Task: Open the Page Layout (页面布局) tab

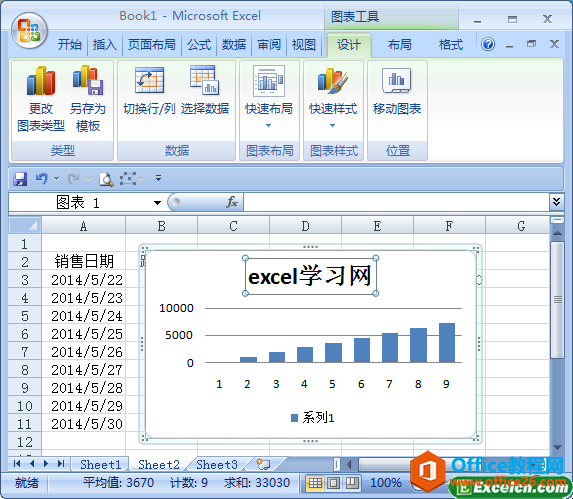Action: pos(151,45)
